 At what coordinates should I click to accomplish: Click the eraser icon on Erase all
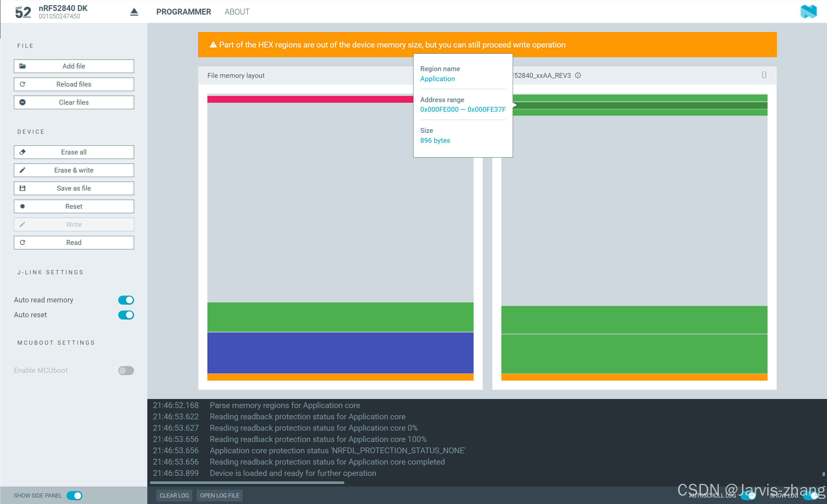click(23, 152)
